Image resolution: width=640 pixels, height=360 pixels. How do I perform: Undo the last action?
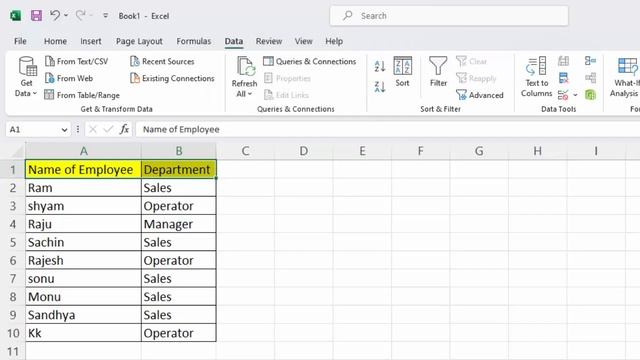(x=55, y=16)
